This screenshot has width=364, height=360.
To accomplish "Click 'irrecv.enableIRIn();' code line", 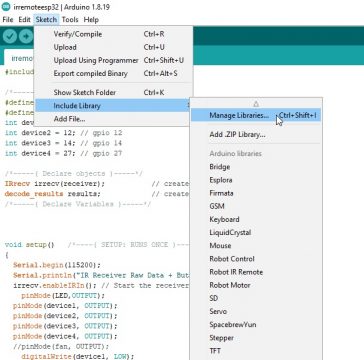I will click(x=55, y=286).
